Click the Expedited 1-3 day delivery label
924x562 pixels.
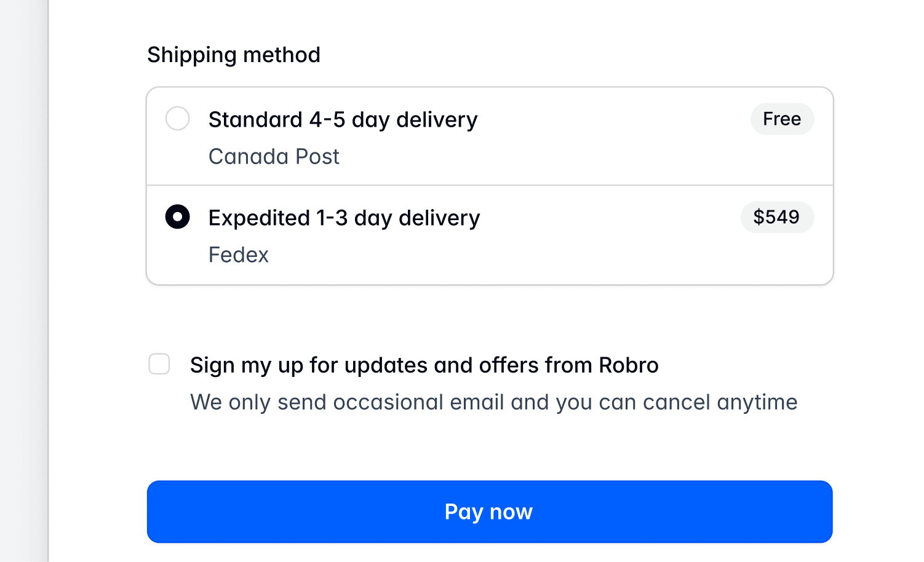(344, 218)
